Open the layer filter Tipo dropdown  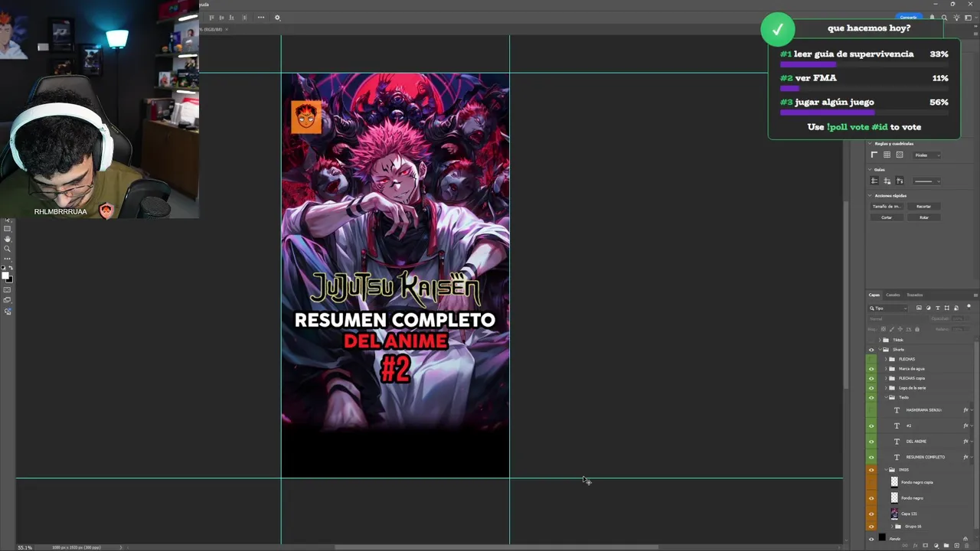point(888,308)
